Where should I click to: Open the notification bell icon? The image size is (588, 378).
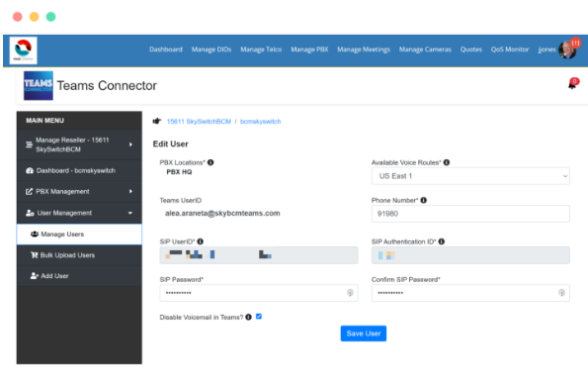coord(571,85)
